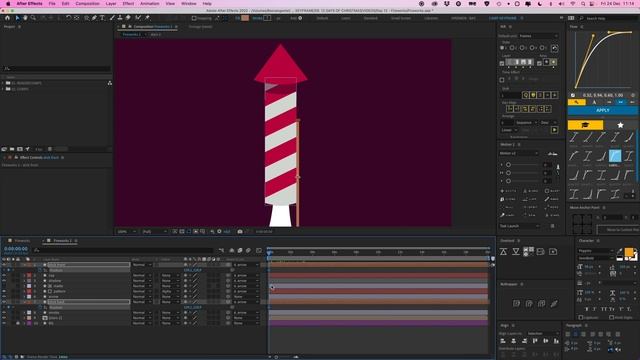The image size is (640, 360).
Task: Click the motion blur switch icon in the timeline header
Action: (x=248, y=250)
